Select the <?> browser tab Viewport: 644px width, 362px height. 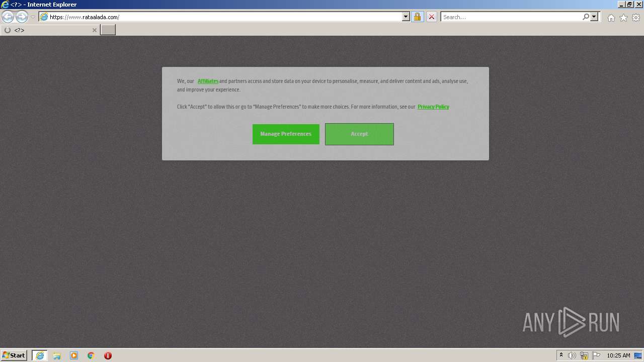click(50, 30)
